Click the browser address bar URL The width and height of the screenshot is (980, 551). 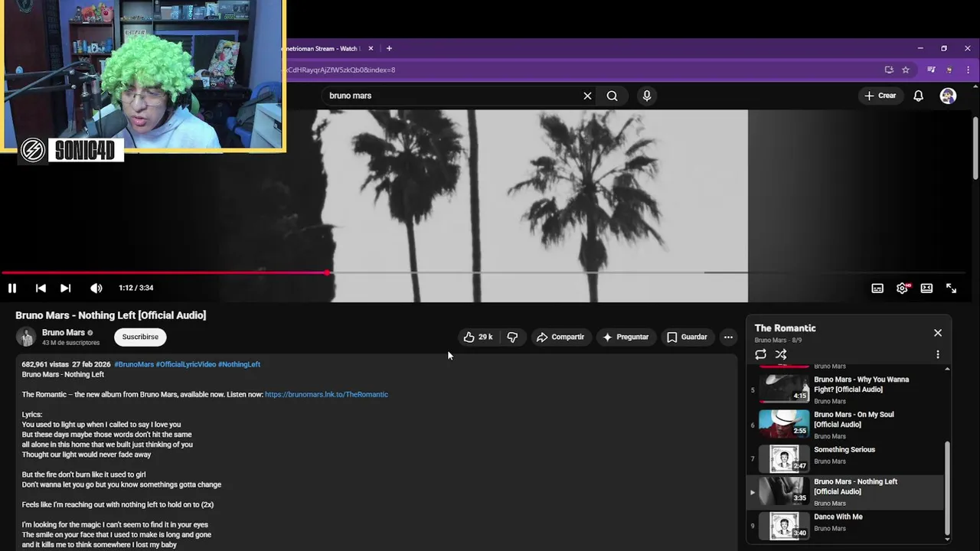[x=341, y=70]
